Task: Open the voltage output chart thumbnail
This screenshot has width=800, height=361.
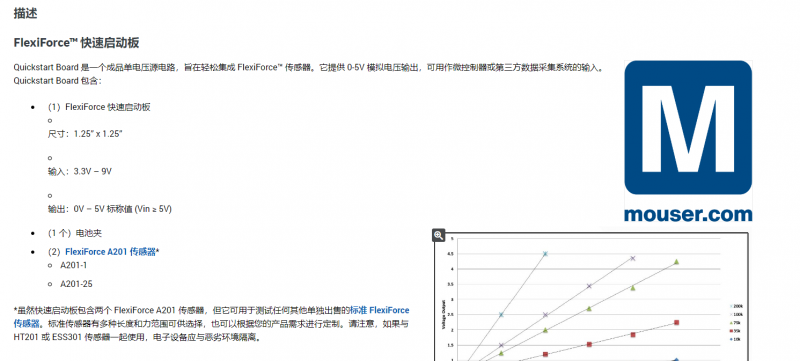Action: [x=590, y=297]
